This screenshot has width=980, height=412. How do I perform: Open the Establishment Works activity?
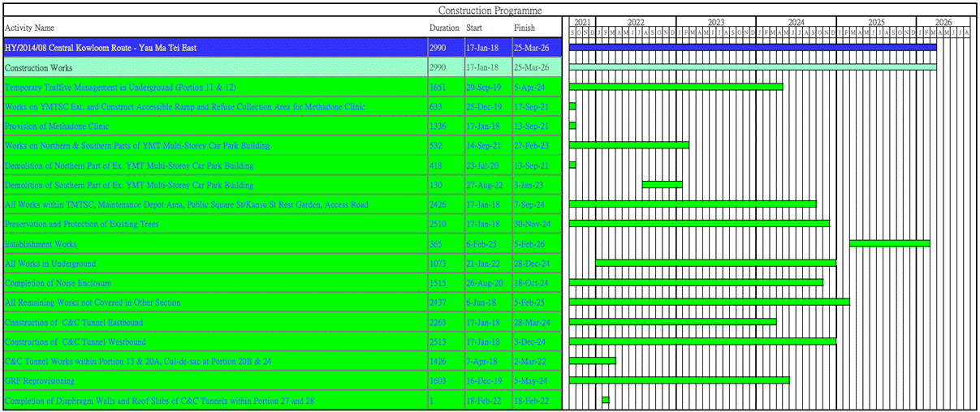point(41,244)
